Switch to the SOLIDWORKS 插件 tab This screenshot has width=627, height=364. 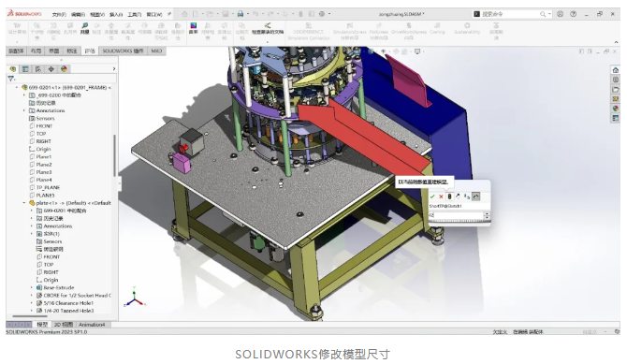(123, 51)
